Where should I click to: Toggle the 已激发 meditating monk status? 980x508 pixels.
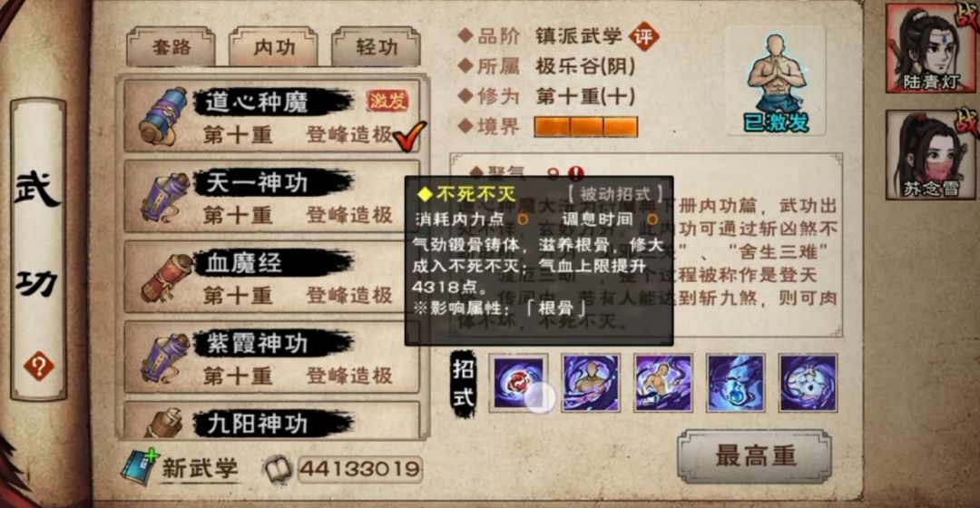776,82
